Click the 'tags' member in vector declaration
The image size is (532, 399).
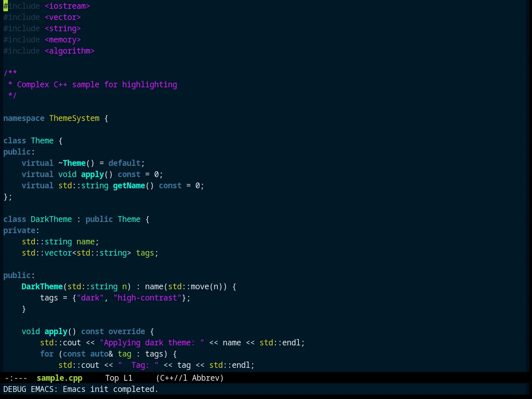tap(145, 253)
